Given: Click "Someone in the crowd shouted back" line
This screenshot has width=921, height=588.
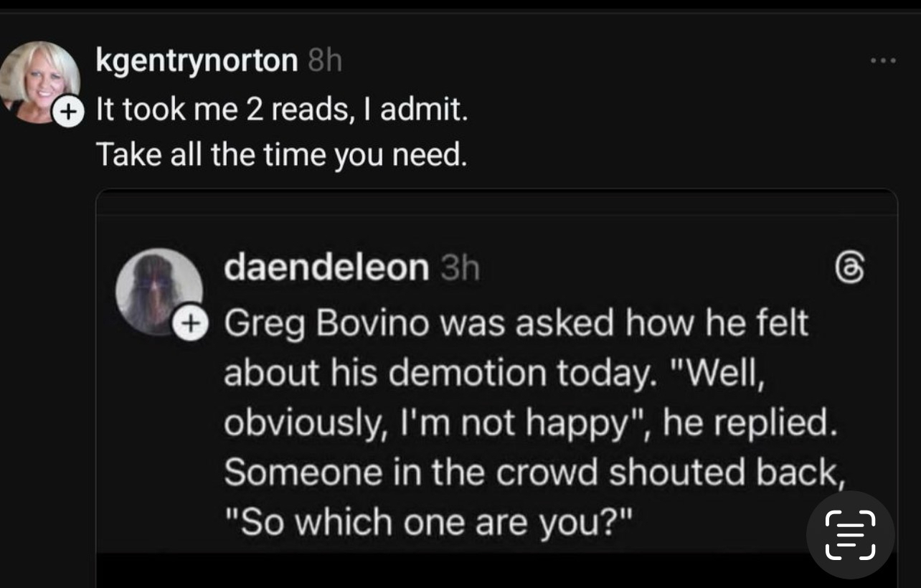Looking at the screenshot, I should pos(531,472).
